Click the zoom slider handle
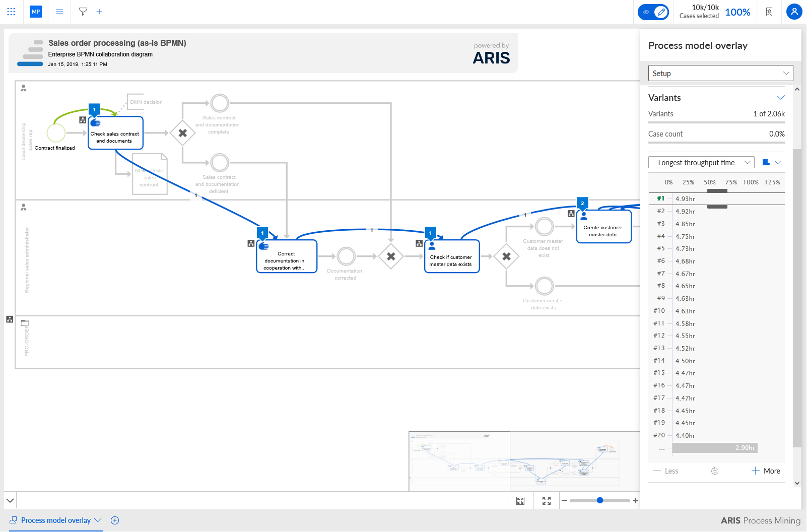The width and height of the screenshot is (807, 532). point(599,500)
